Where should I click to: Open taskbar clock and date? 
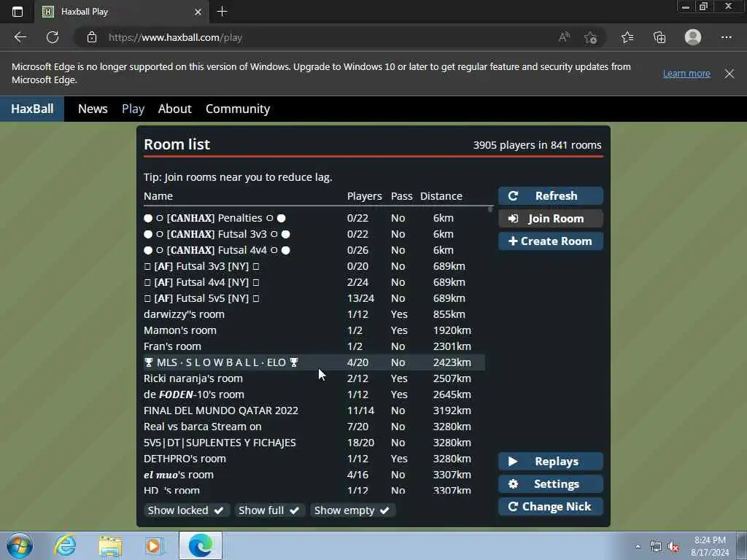pos(710,546)
